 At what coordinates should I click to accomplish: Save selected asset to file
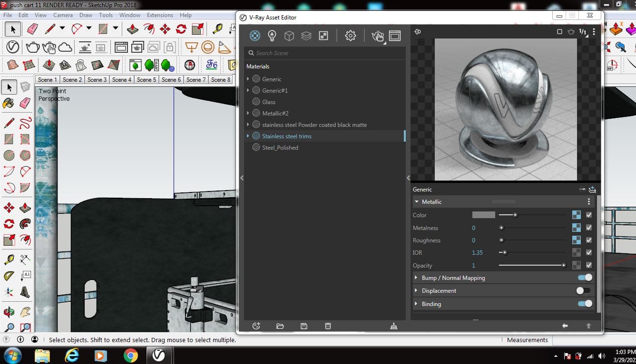[x=304, y=326]
